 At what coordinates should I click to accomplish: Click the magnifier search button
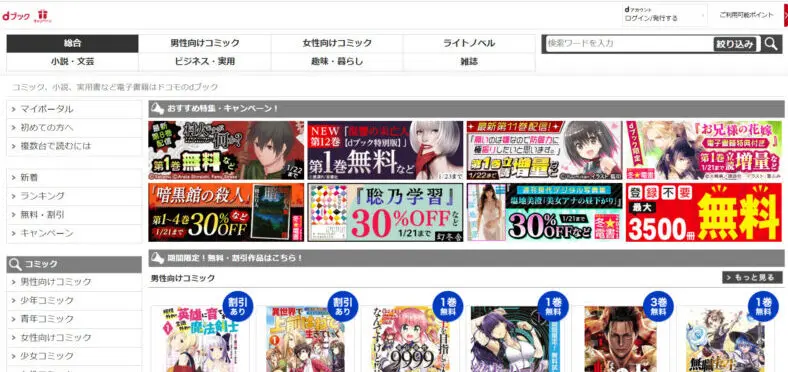771,44
